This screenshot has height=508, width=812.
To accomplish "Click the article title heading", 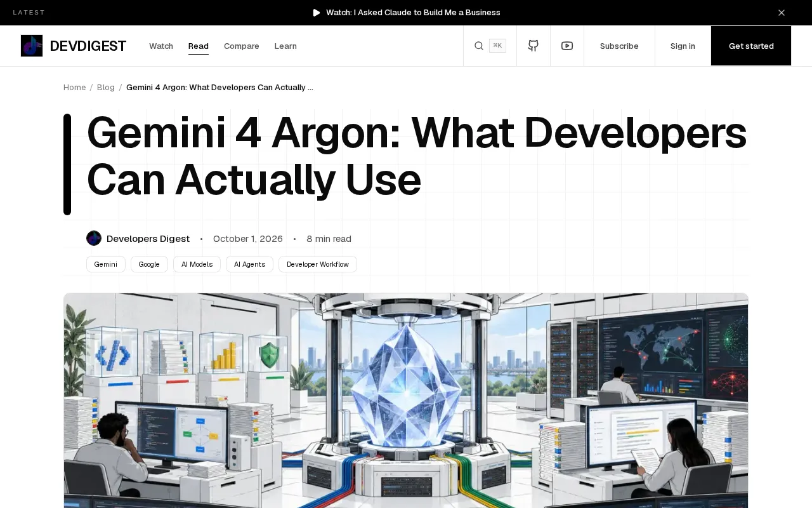I will coord(417,156).
